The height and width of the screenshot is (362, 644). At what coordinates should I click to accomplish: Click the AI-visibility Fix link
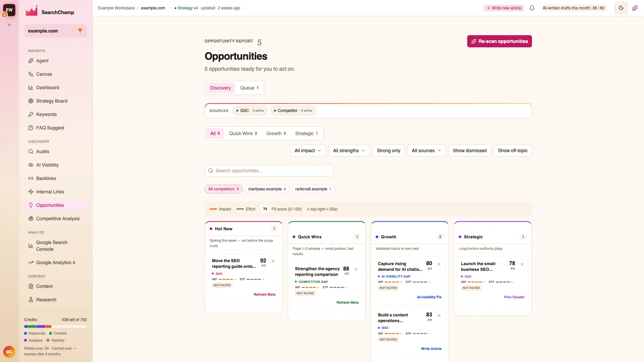tap(429, 297)
